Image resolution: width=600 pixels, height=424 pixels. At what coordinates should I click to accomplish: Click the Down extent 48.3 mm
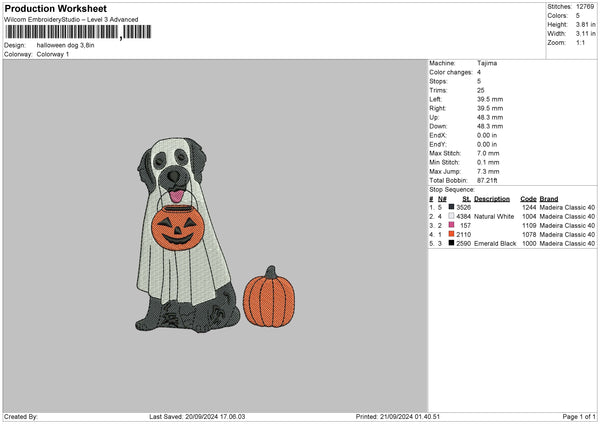[x=490, y=126]
